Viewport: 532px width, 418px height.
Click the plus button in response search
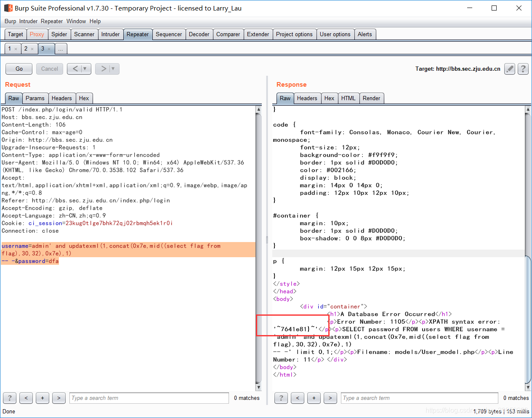[x=314, y=398]
